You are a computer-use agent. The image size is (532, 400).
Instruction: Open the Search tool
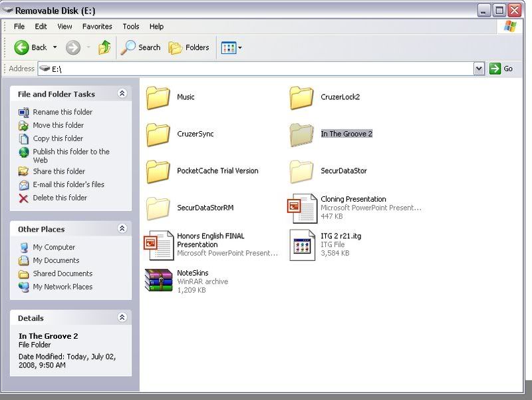[x=140, y=47]
